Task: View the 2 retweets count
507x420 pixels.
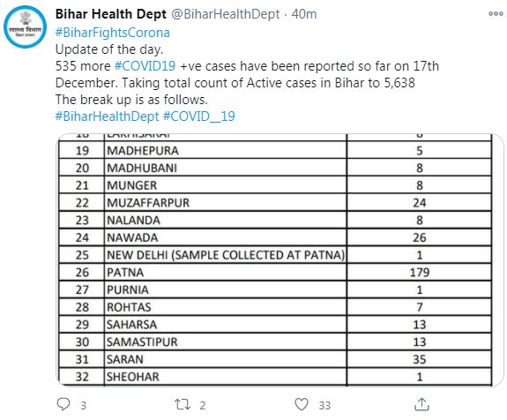Action: (x=203, y=405)
